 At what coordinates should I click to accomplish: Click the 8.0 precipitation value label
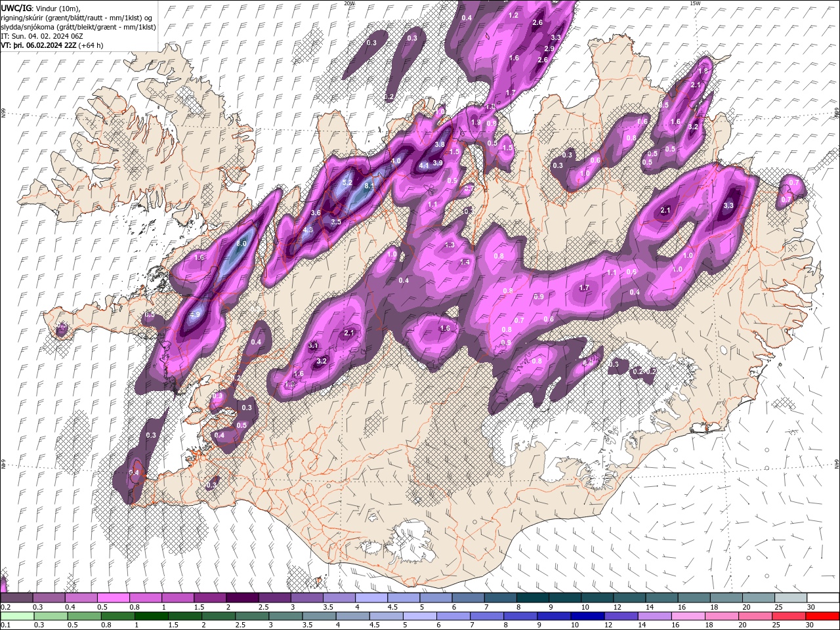[241, 243]
